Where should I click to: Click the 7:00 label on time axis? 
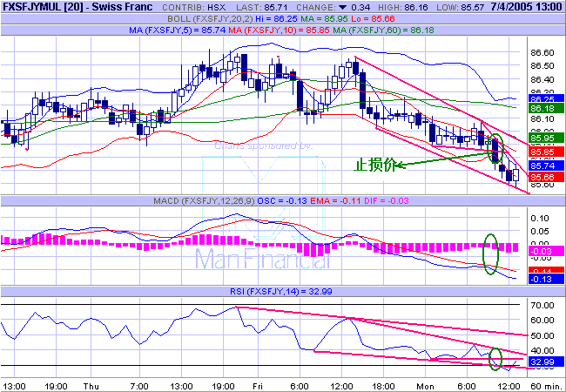click(139, 386)
